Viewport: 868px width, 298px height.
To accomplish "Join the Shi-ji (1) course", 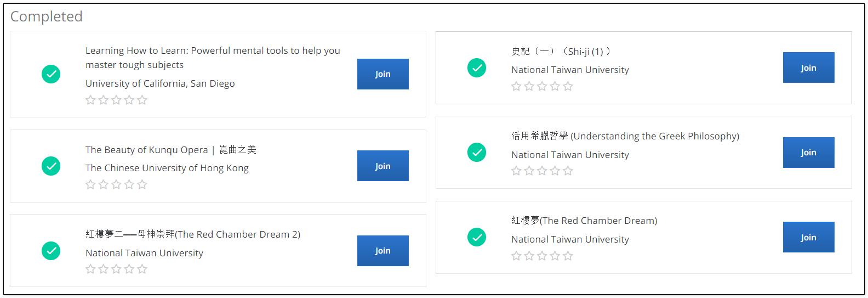I will 809,68.
